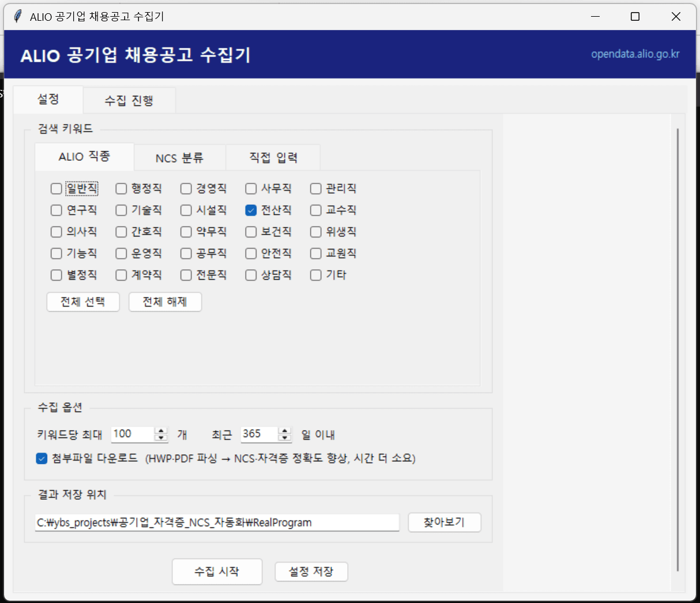Check the 의사직 checkbox
The height and width of the screenshot is (603, 700).
(56, 232)
